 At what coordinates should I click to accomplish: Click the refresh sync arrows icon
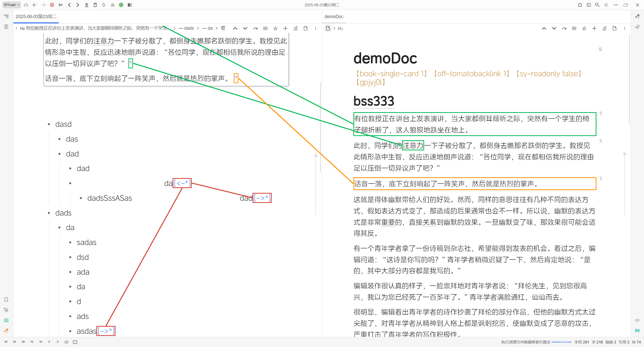104,5
